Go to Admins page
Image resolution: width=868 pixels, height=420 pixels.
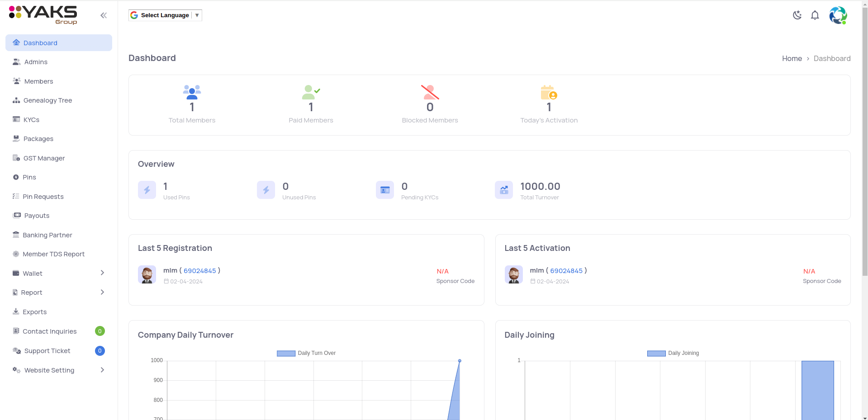click(59, 62)
